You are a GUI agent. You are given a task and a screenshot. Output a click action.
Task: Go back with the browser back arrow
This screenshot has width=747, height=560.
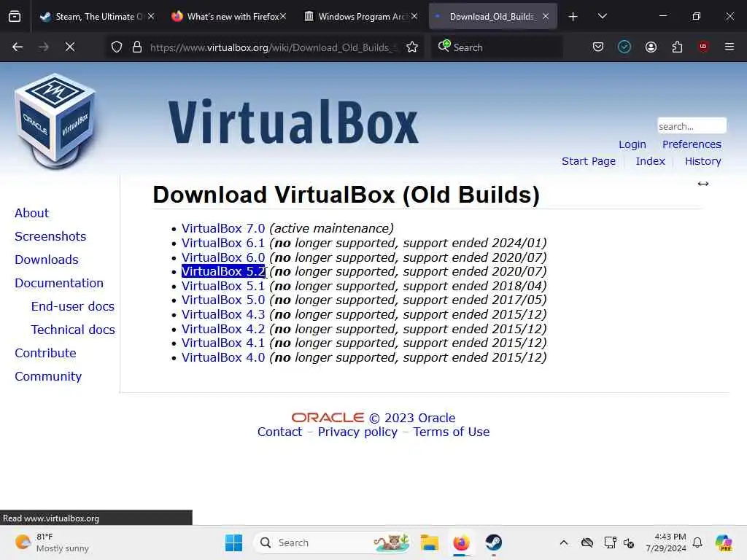18,47
